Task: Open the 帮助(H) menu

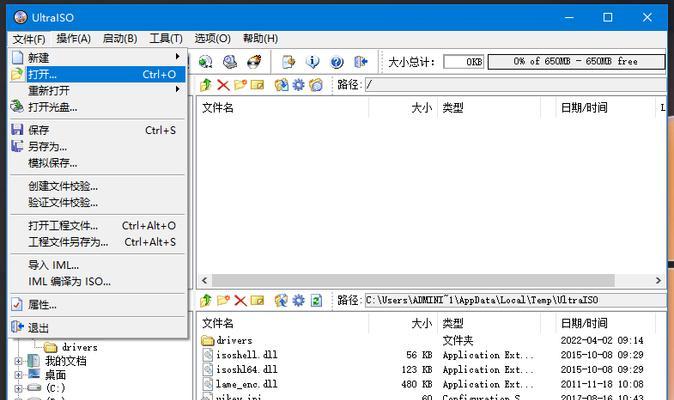Action: [260, 39]
